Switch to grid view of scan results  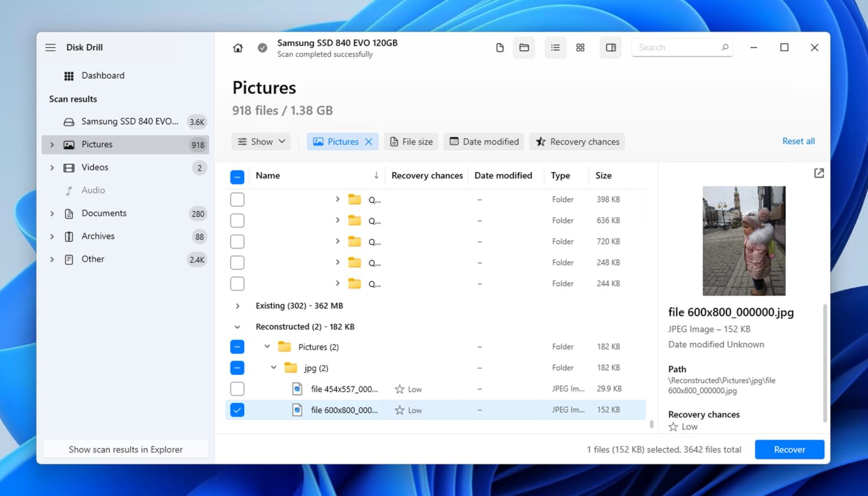point(580,47)
